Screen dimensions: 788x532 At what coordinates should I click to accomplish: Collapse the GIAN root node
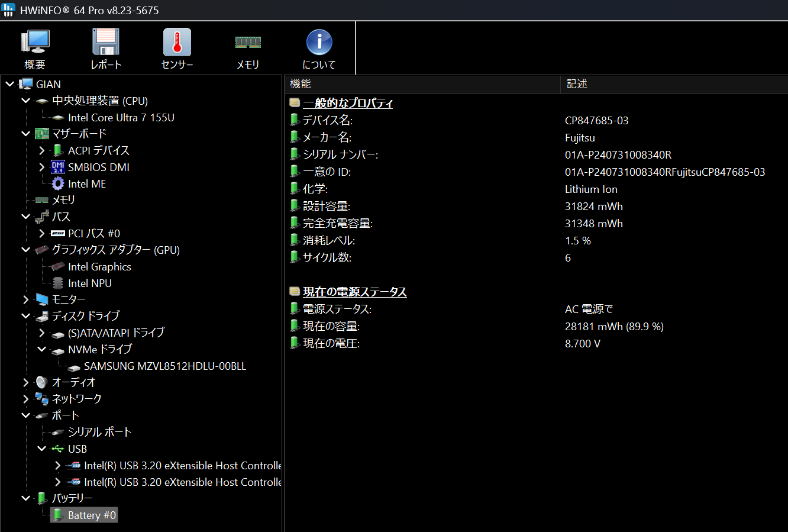(10, 84)
